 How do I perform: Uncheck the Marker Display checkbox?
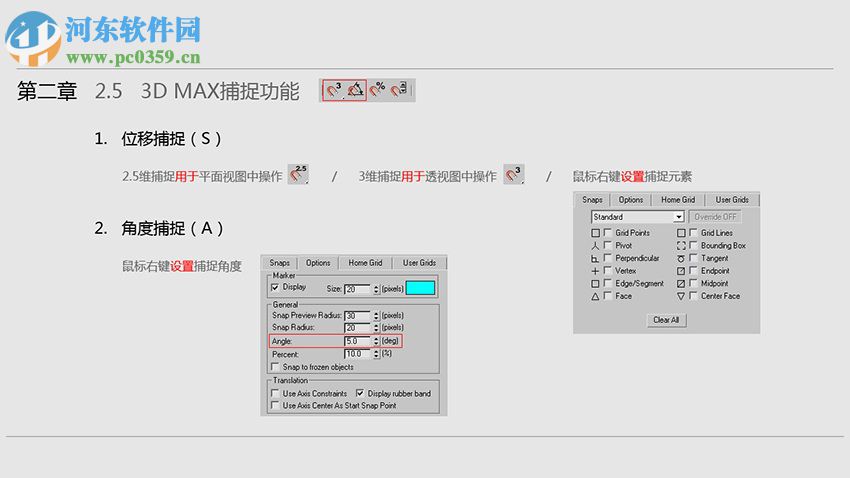point(275,287)
